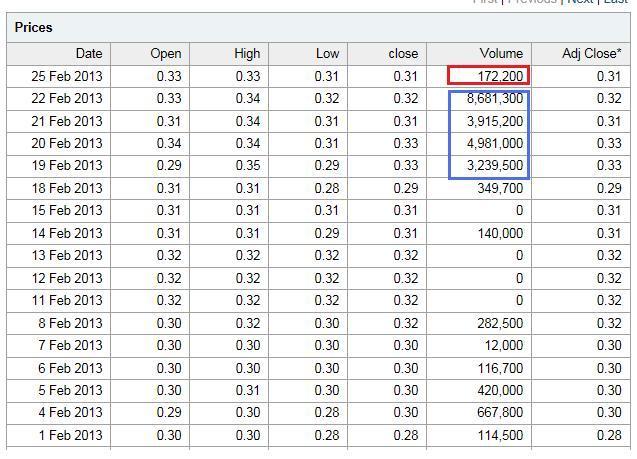Click the volume value 140,000
This screenshot has height=459, width=637.
[500, 234]
